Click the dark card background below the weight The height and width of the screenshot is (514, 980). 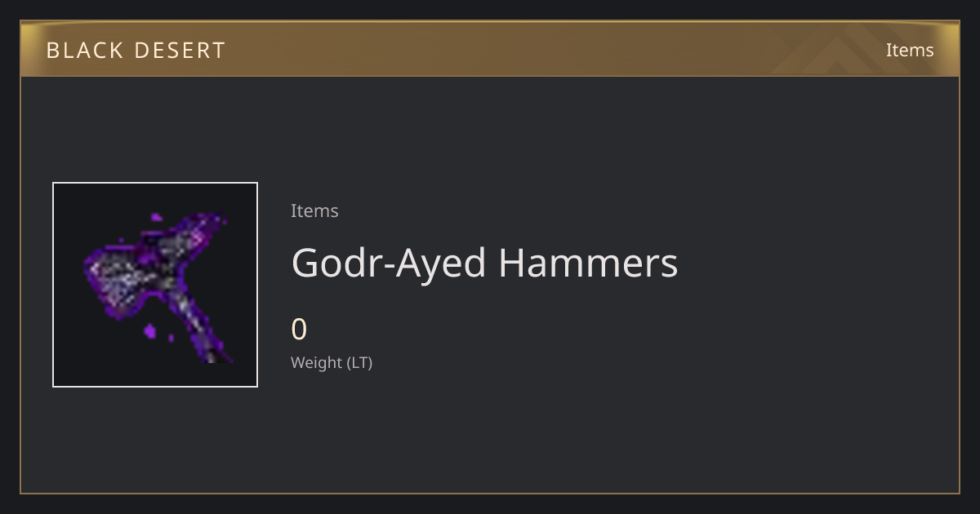(x=490, y=432)
